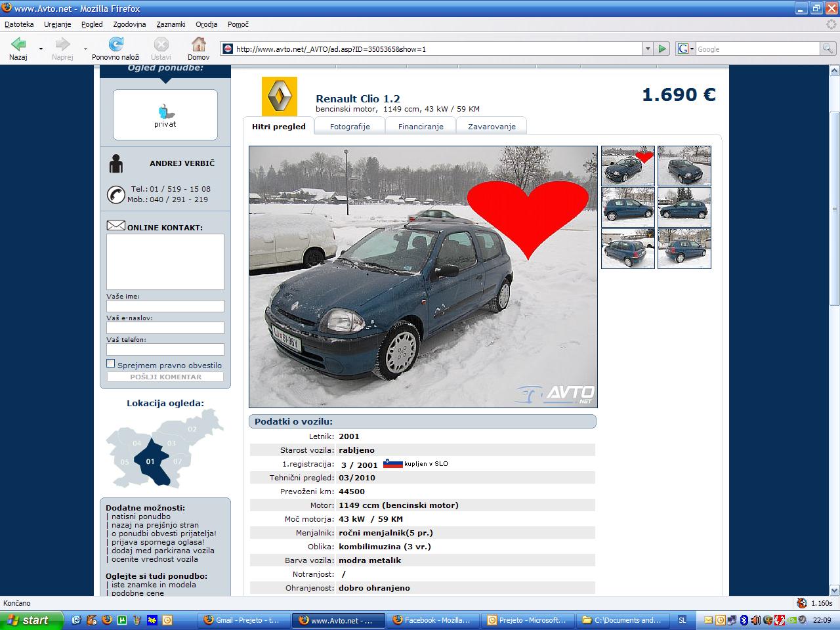Open the Nazaj back history dropdown arrow
Viewport: 840px width, 630px height.
(x=41, y=49)
